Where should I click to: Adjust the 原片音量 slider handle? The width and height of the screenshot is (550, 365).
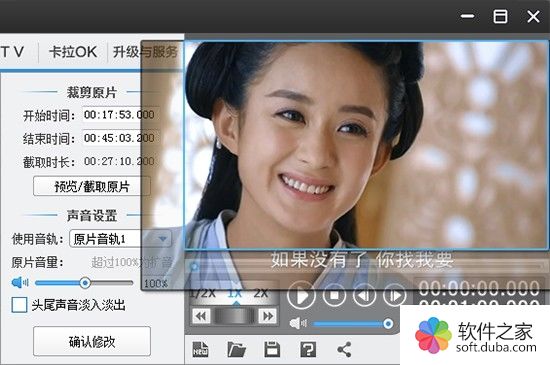(x=85, y=283)
